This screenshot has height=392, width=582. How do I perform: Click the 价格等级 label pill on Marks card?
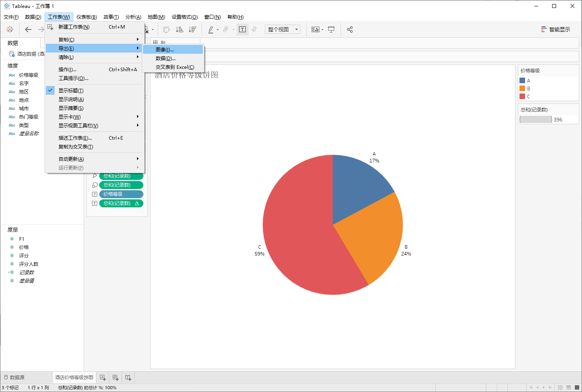click(121, 194)
